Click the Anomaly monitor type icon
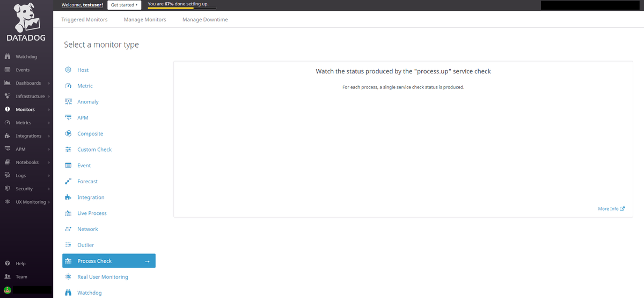This screenshot has height=298, width=644. pyautogui.click(x=68, y=101)
